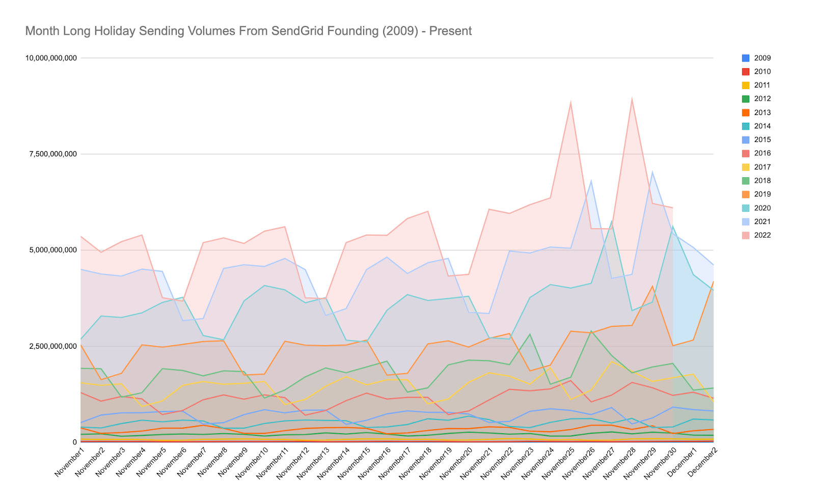The image size is (815, 504).
Task: Click the November16 x-axis label
Action: [373, 464]
